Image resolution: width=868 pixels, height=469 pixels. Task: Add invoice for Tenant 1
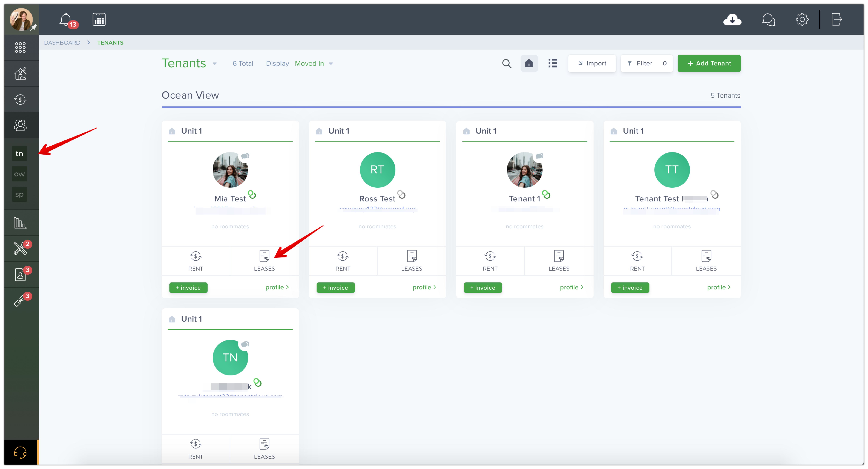pos(483,288)
